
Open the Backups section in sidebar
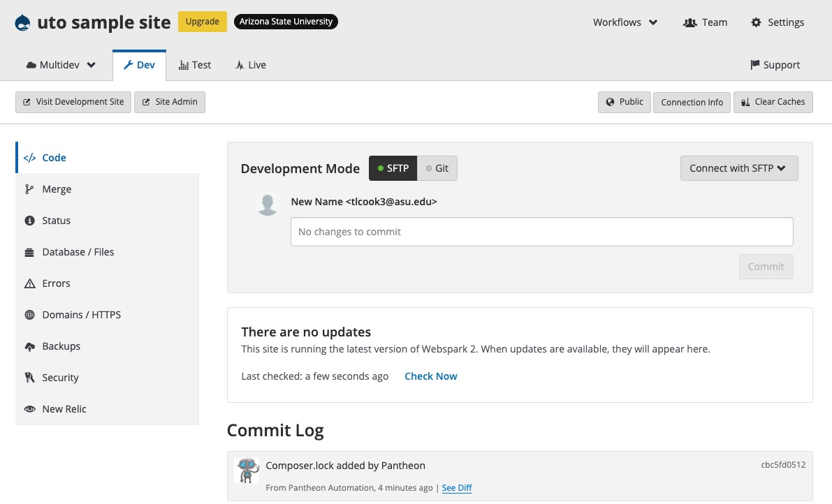tap(107, 346)
